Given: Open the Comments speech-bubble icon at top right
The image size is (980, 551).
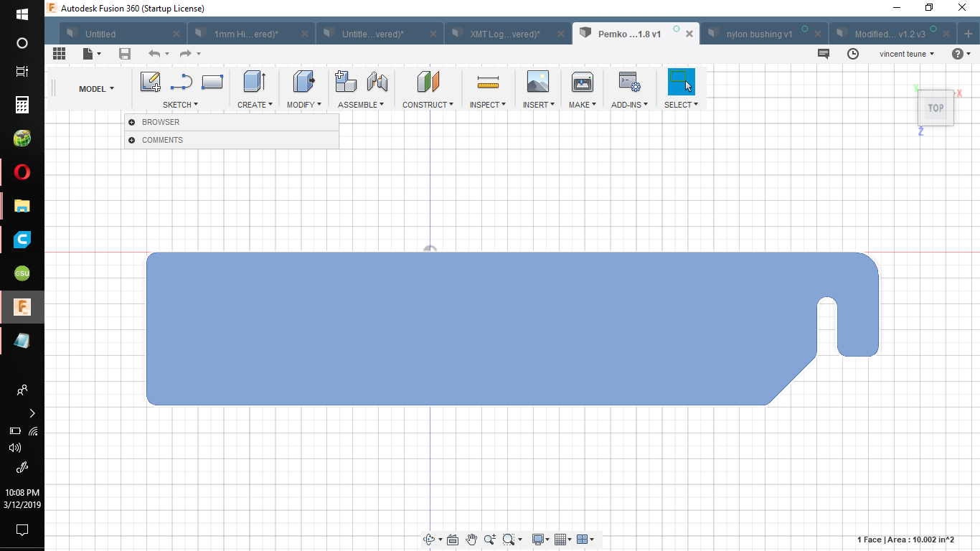Looking at the screenshot, I should 824,54.
